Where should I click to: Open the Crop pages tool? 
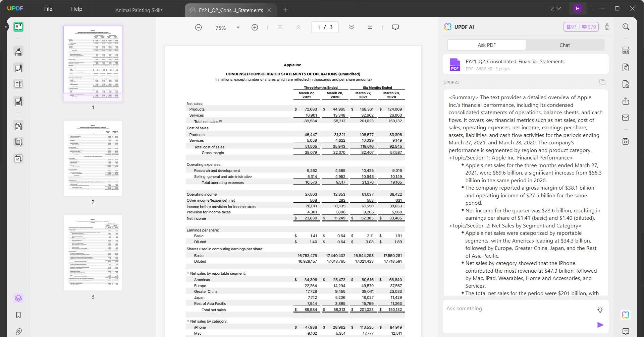pos(18,142)
